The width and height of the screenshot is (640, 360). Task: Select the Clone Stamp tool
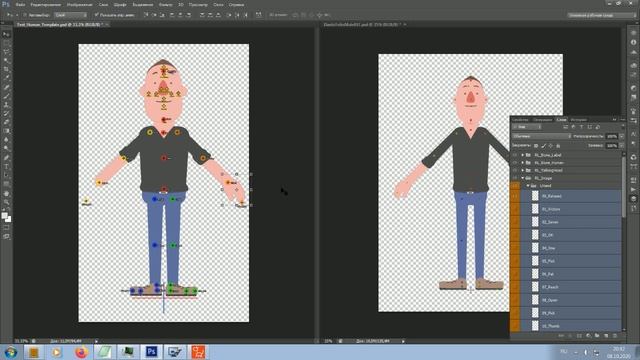(6, 105)
